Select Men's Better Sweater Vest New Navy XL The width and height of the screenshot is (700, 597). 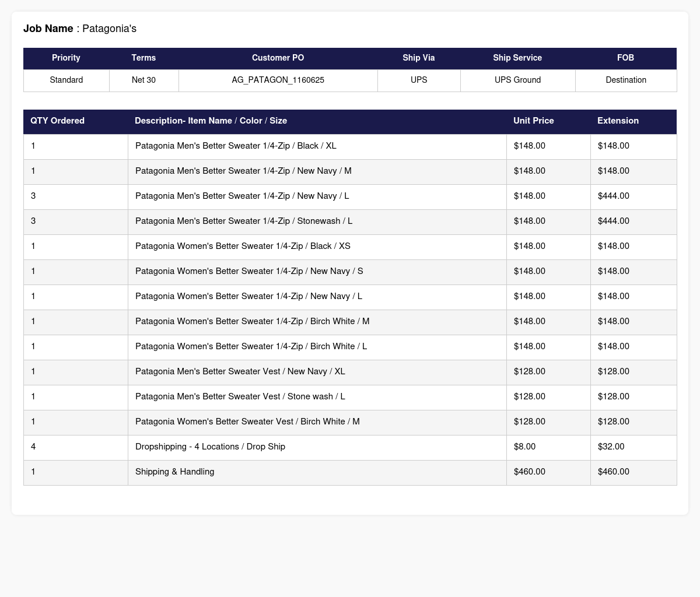[x=240, y=372]
